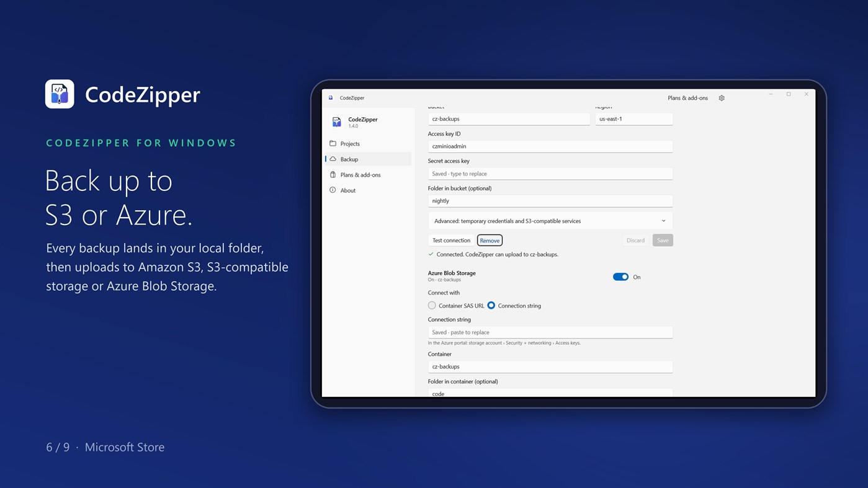Click the Bucket field containing cz-backups
Screen dimensions: 868x488
pos(509,119)
